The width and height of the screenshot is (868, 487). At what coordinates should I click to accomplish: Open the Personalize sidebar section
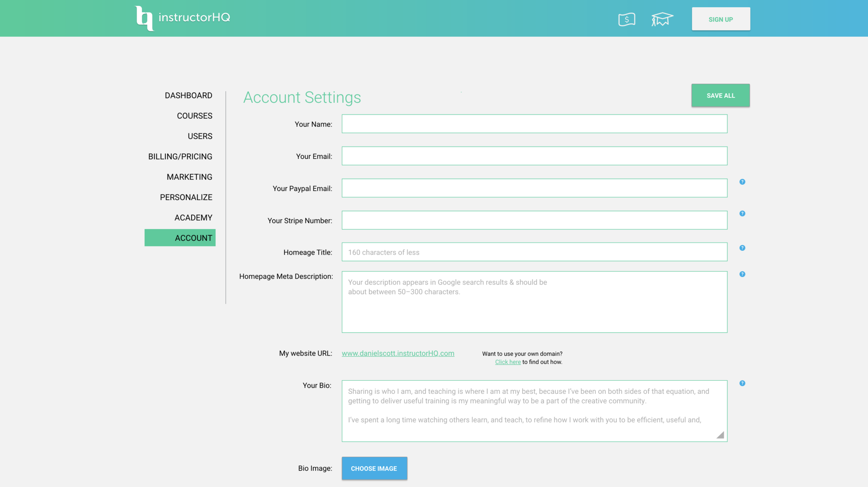(x=186, y=198)
